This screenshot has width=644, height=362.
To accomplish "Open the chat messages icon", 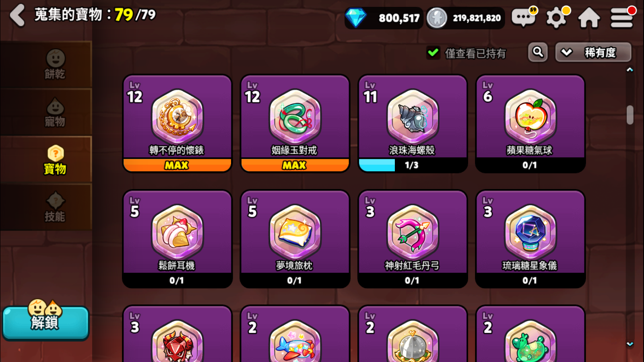I will [x=524, y=17].
